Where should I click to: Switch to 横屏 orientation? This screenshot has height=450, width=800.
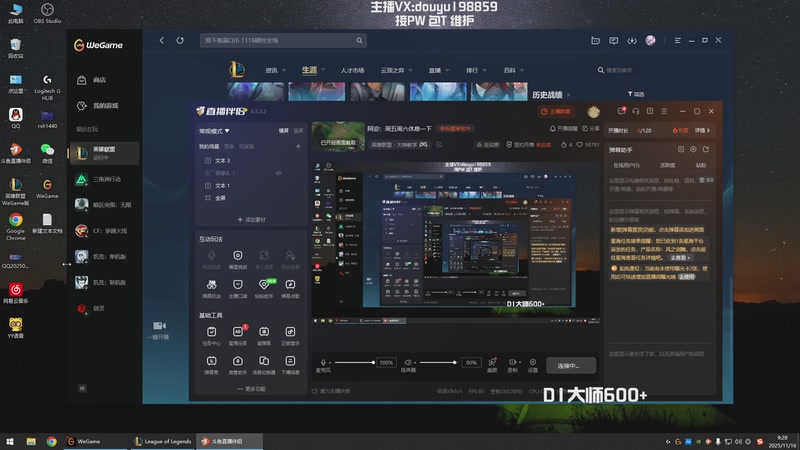(284, 131)
